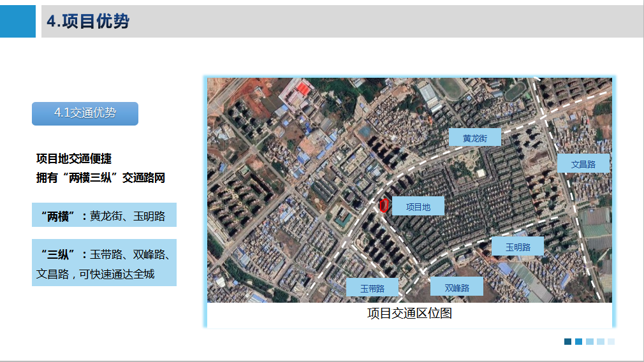Select the second progress square at bottom right
Viewport: 644px width, 362px height.
(x=578, y=342)
